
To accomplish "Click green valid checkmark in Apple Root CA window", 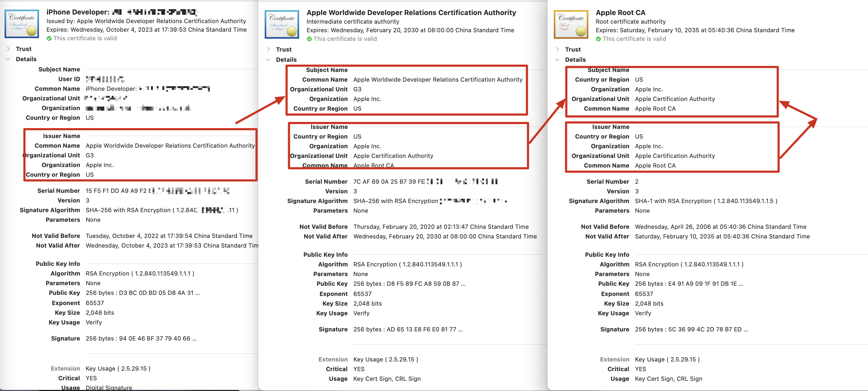I will point(598,39).
